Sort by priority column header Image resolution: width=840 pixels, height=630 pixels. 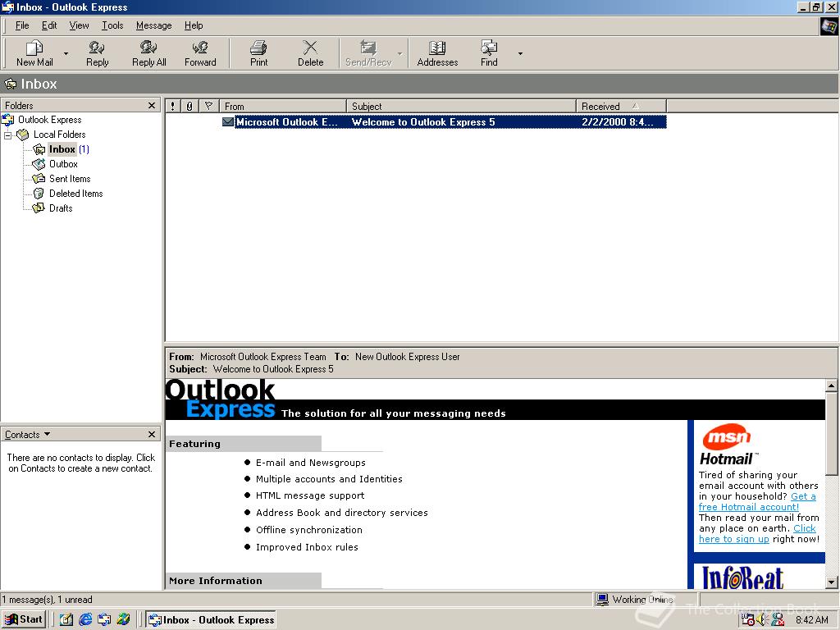(x=172, y=106)
